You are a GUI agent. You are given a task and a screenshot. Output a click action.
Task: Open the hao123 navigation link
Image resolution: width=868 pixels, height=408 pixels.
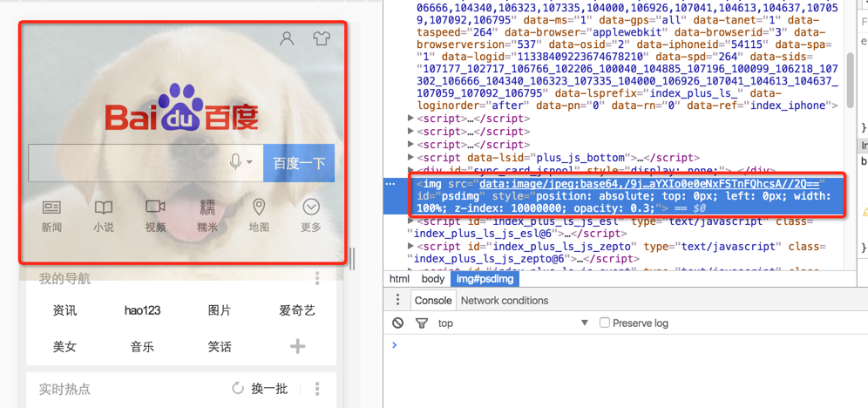pyautogui.click(x=142, y=310)
